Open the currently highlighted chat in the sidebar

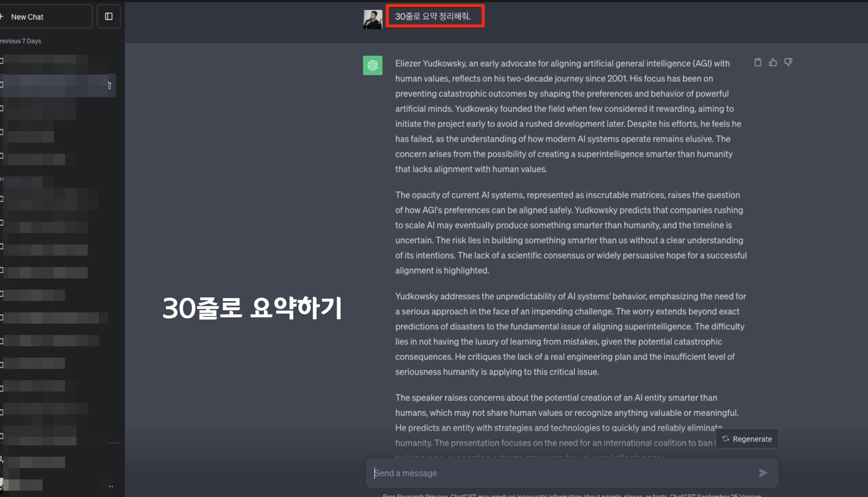(x=57, y=85)
